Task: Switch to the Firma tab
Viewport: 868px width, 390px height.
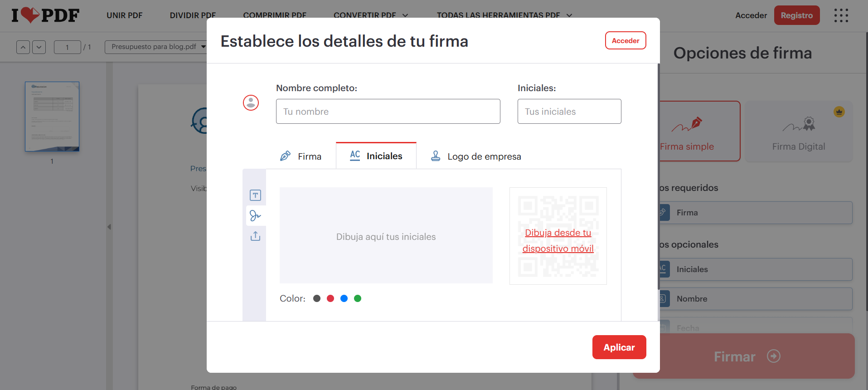Action: point(301,156)
